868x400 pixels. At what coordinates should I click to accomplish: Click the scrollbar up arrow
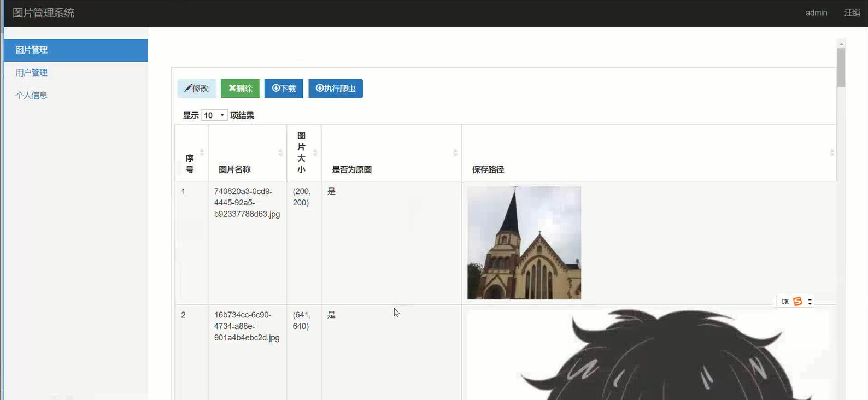click(x=841, y=43)
